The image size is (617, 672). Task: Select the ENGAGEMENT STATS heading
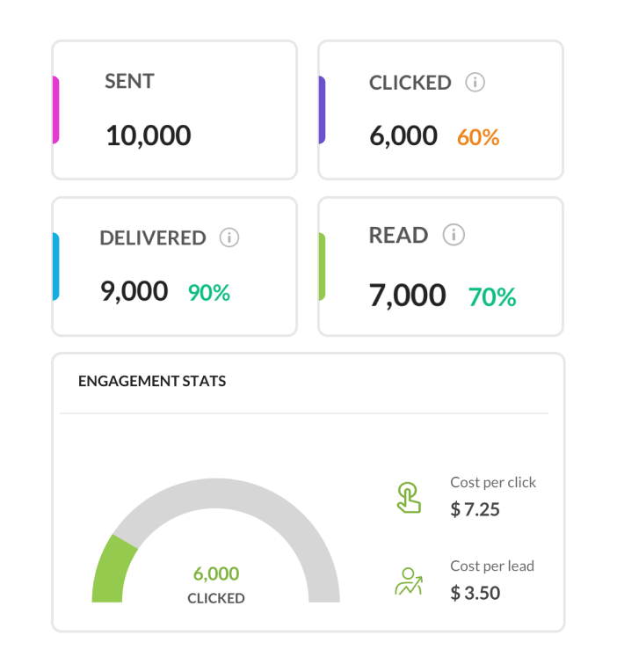152,382
